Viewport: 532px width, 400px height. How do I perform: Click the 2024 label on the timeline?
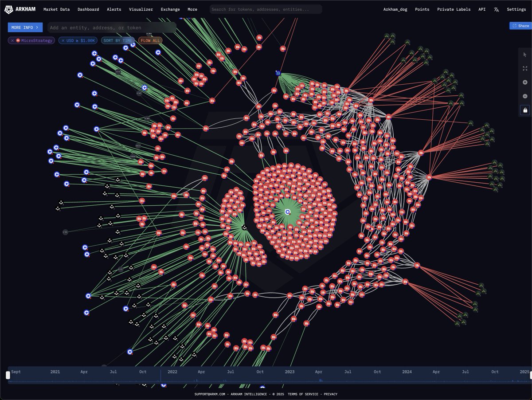[x=407, y=372]
